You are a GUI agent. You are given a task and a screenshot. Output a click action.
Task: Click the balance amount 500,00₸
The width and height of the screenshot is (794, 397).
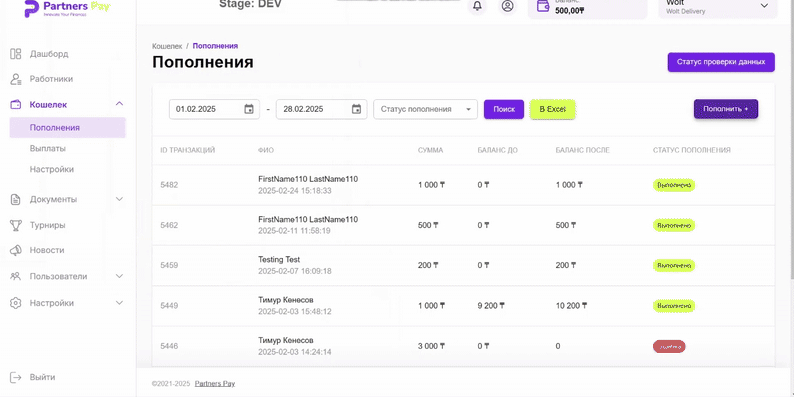tap(570, 10)
